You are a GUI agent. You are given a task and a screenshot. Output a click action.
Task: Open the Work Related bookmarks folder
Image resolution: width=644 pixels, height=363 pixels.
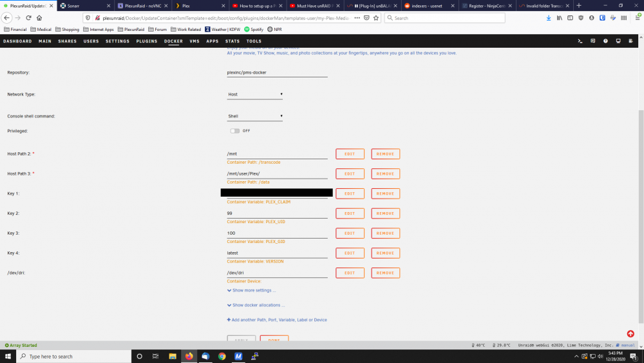point(185,30)
